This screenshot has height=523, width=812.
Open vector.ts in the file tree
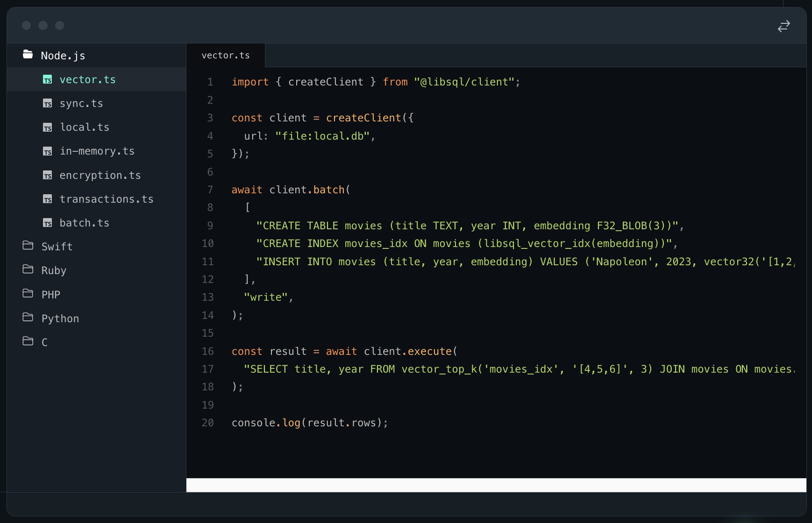pyautogui.click(x=96, y=79)
